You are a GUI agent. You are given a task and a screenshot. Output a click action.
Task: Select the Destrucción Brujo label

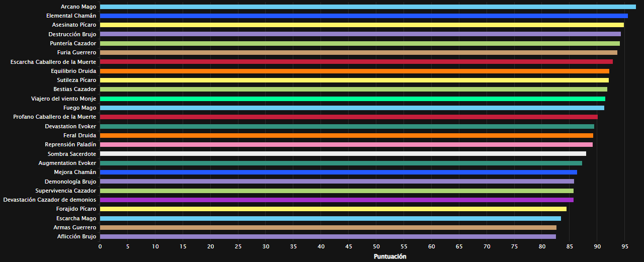[72, 34]
